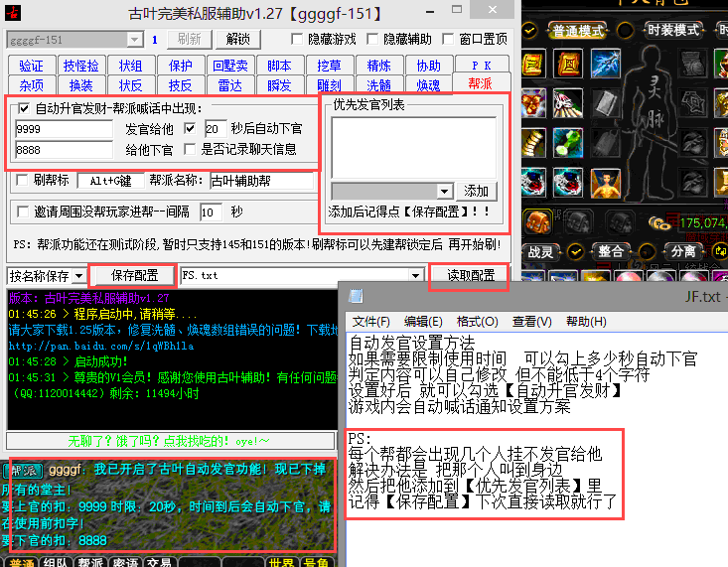
Task: Click the Notepad icon in JF.txt title bar
Action: [357, 296]
